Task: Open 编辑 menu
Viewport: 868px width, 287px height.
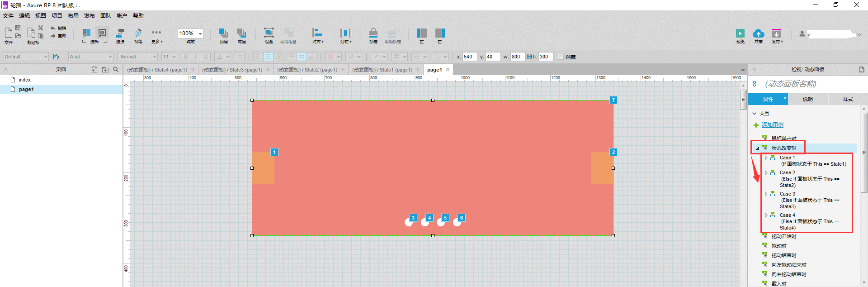Action: tap(24, 16)
